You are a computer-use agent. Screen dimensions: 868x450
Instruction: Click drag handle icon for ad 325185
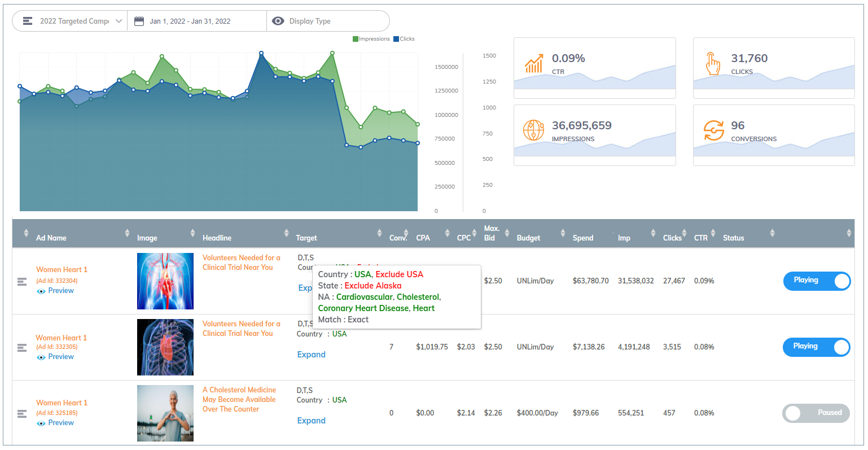(x=22, y=414)
